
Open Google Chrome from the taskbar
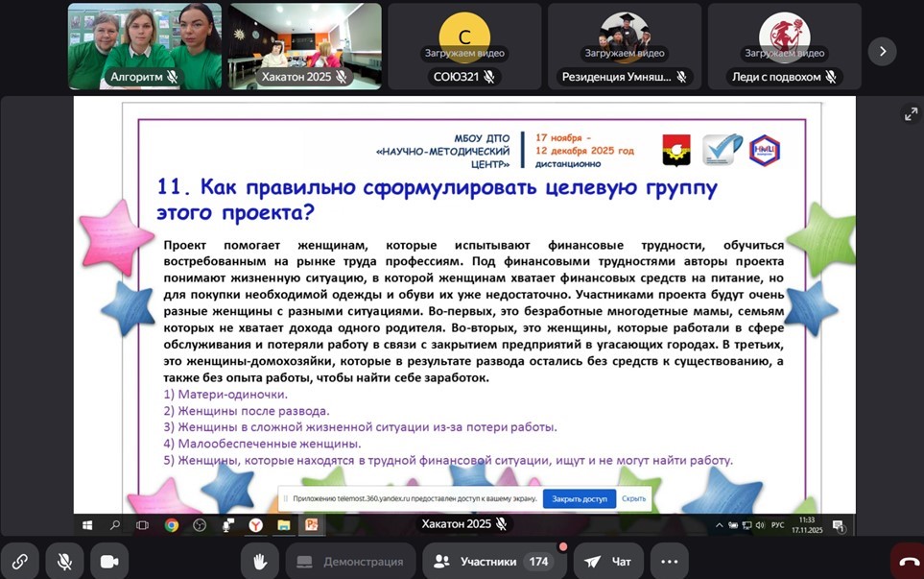point(172,525)
